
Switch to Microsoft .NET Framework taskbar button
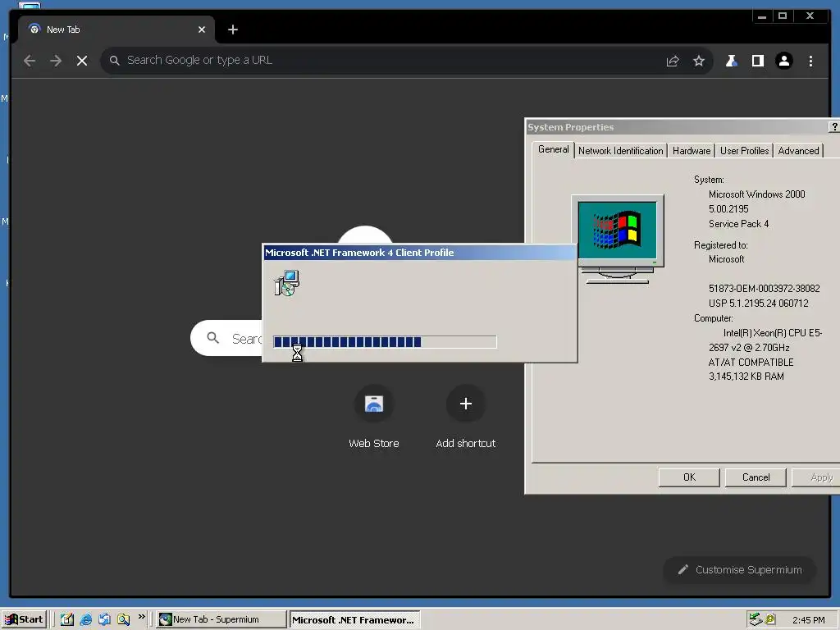coord(354,619)
